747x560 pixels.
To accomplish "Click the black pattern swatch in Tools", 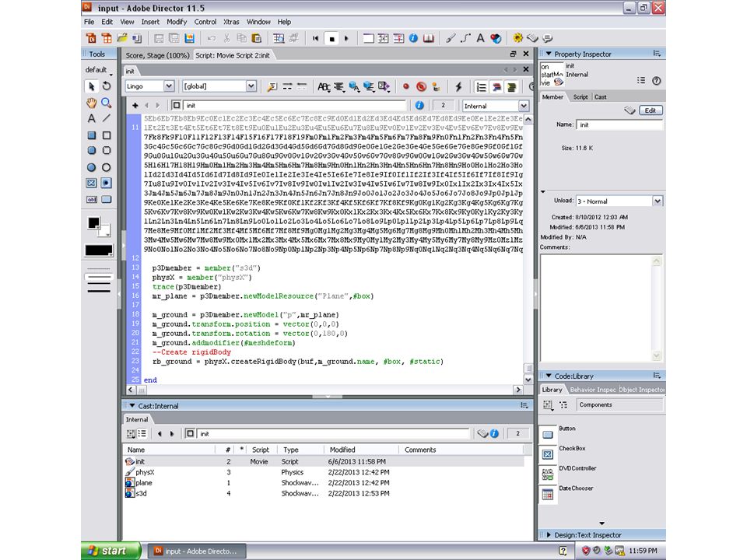I will coord(99,250).
